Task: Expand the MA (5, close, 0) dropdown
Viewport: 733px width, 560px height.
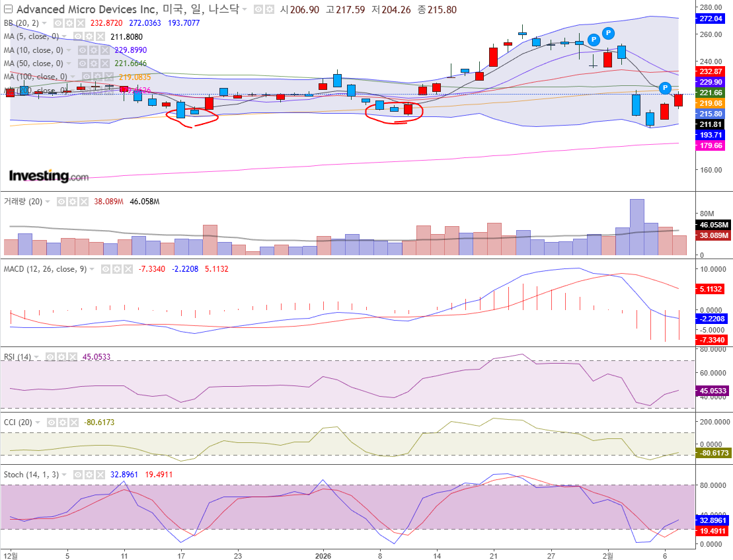Action: click(65, 36)
